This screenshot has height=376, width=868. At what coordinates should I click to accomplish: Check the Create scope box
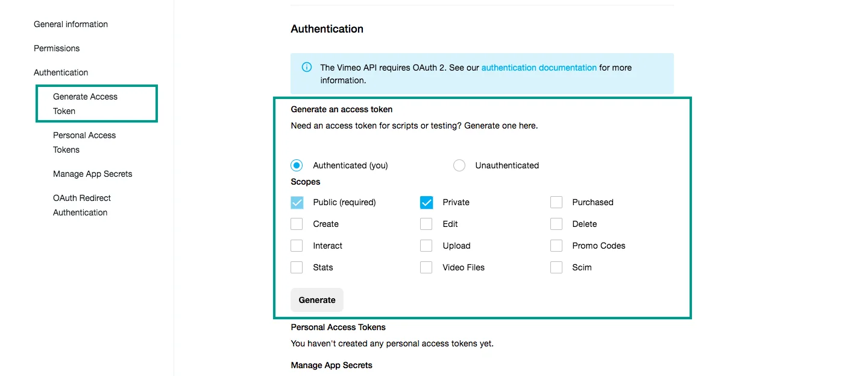297,224
